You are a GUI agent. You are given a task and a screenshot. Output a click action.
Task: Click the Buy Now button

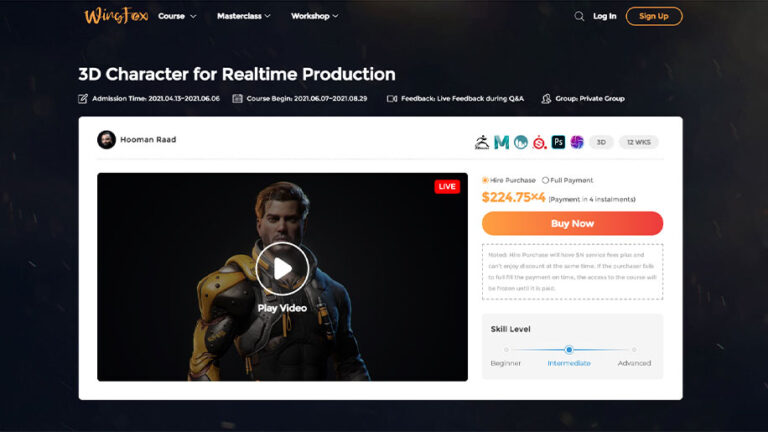click(572, 223)
